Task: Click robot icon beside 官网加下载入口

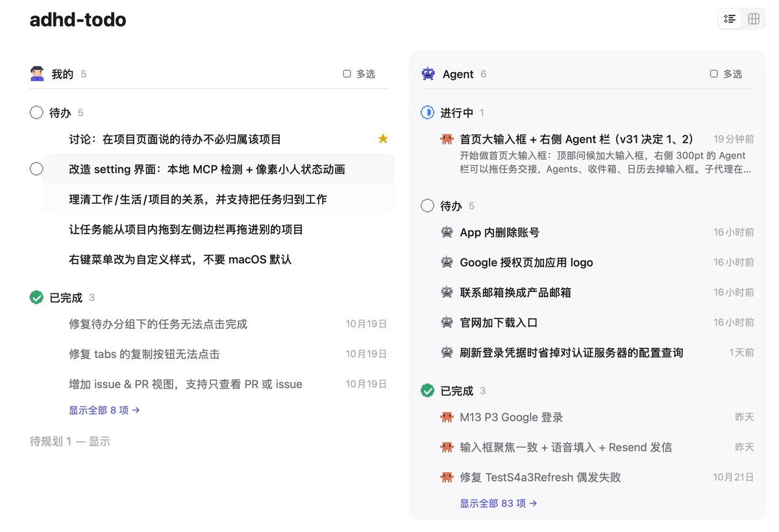Action: [x=447, y=322]
